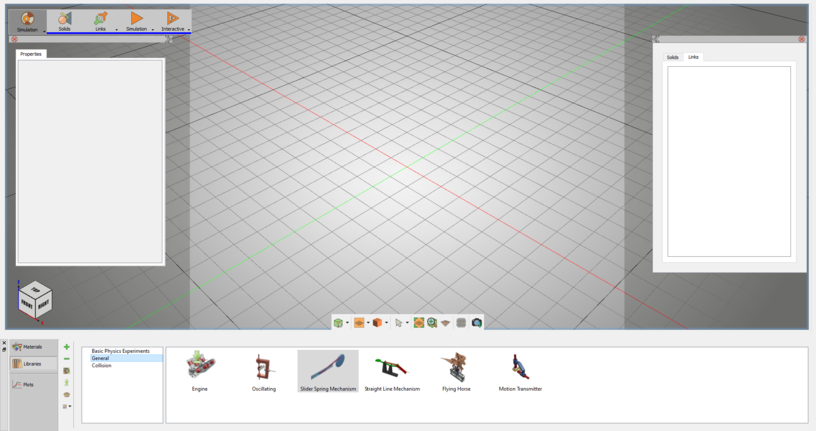Click the Solids toolbar icon

click(x=64, y=19)
